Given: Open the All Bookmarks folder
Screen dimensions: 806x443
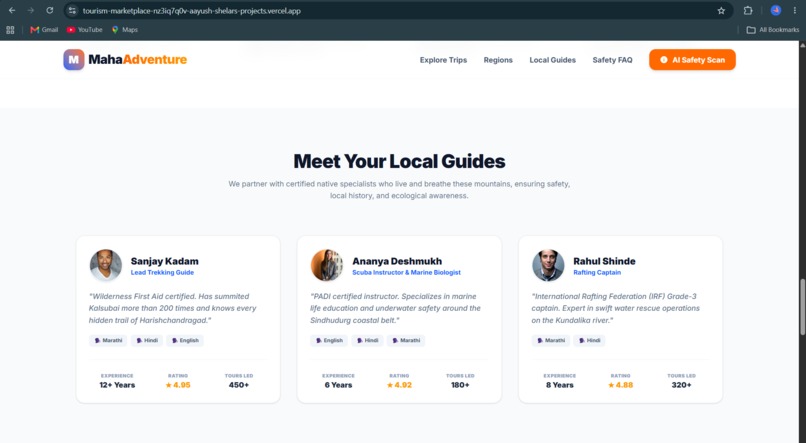Looking at the screenshot, I should (x=773, y=30).
